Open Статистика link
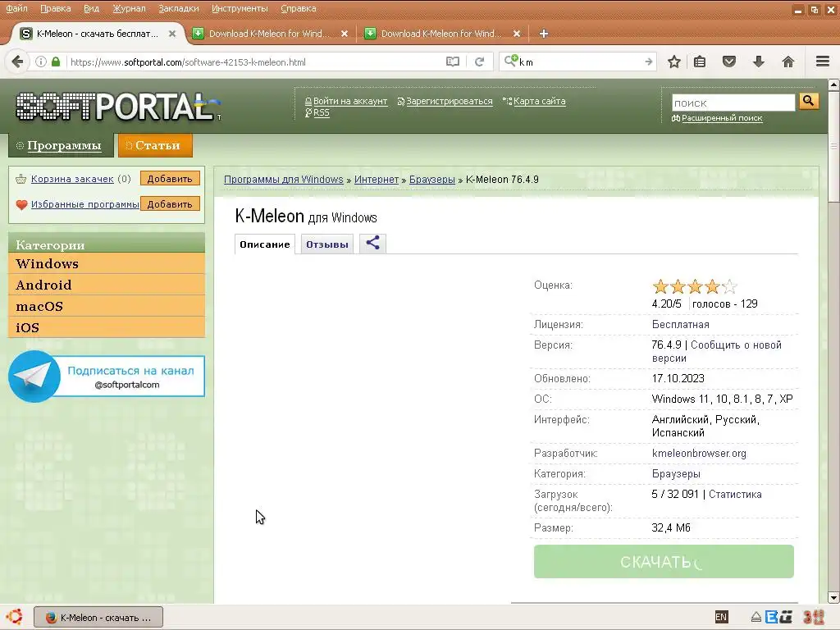The height and width of the screenshot is (630, 840). 735,494
